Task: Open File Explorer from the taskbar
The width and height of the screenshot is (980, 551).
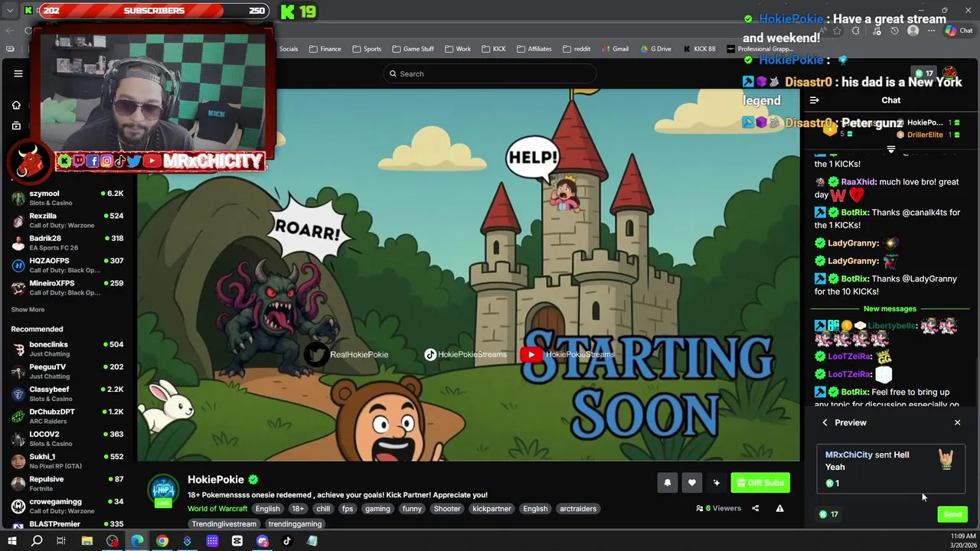Action: point(87,541)
